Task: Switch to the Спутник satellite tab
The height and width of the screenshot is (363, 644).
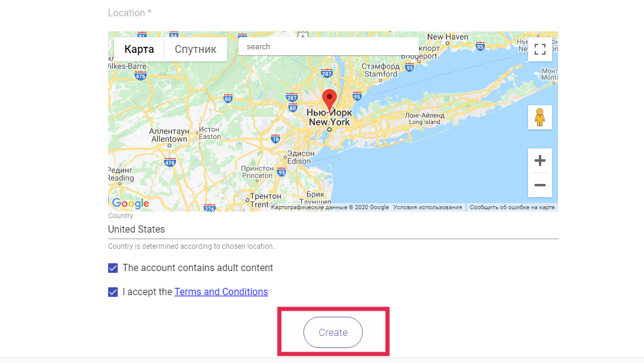Action: (x=195, y=49)
